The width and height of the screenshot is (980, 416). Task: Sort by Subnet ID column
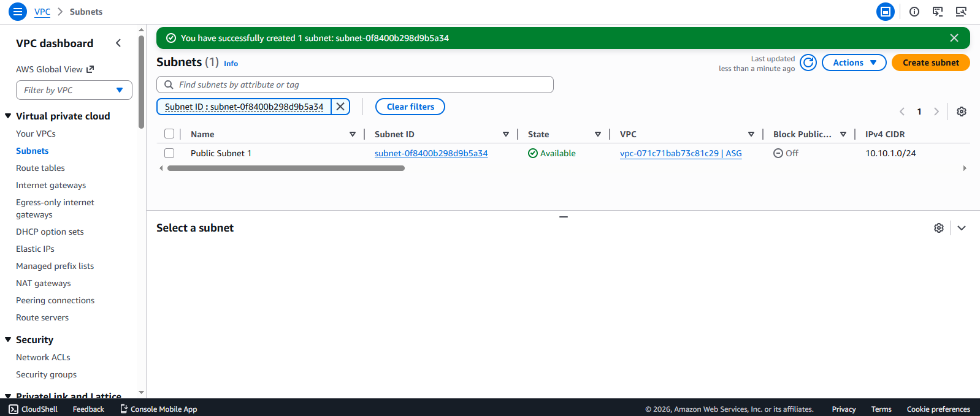[x=506, y=134]
